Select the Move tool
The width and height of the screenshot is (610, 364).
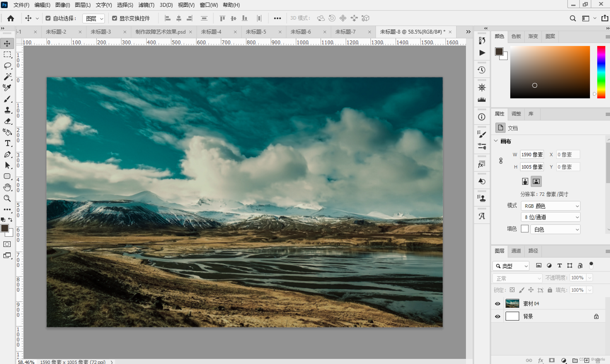(x=7, y=44)
